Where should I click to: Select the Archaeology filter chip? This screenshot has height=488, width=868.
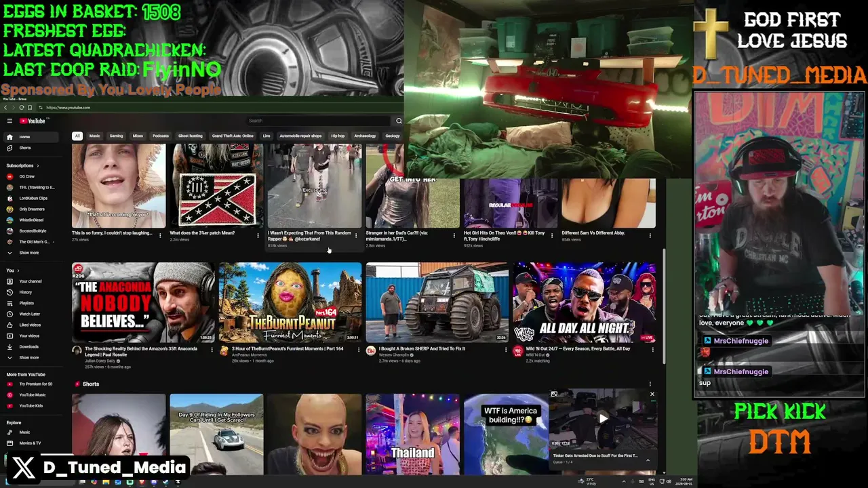click(x=365, y=136)
